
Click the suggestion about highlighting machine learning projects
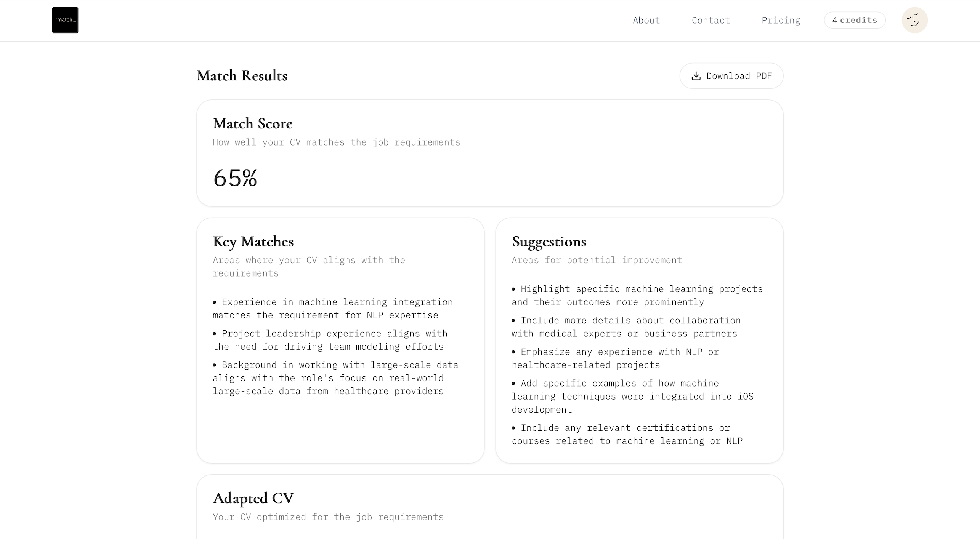pyautogui.click(x=637, y=296)
